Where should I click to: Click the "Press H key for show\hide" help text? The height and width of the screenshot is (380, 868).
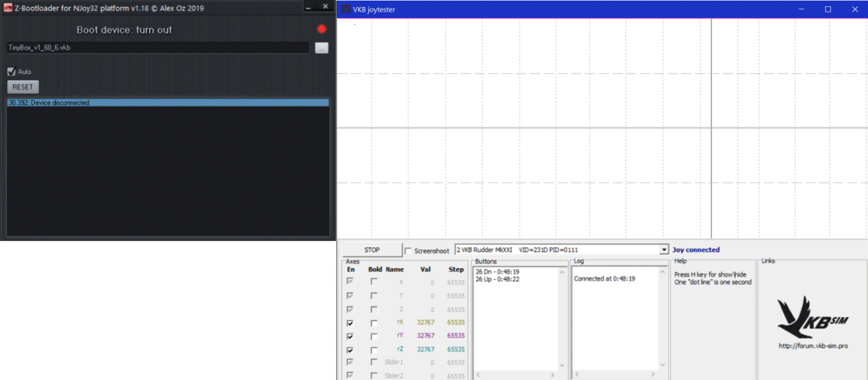pyautogui.click(x=710, y=274)
